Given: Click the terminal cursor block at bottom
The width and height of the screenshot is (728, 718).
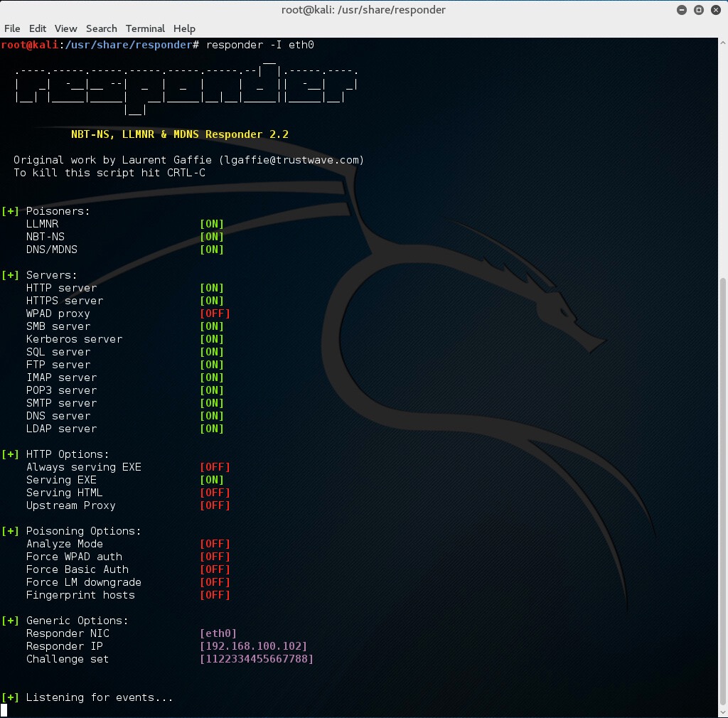Looking at the screenshot, I should pyautogui.click(x=4, y=709).
